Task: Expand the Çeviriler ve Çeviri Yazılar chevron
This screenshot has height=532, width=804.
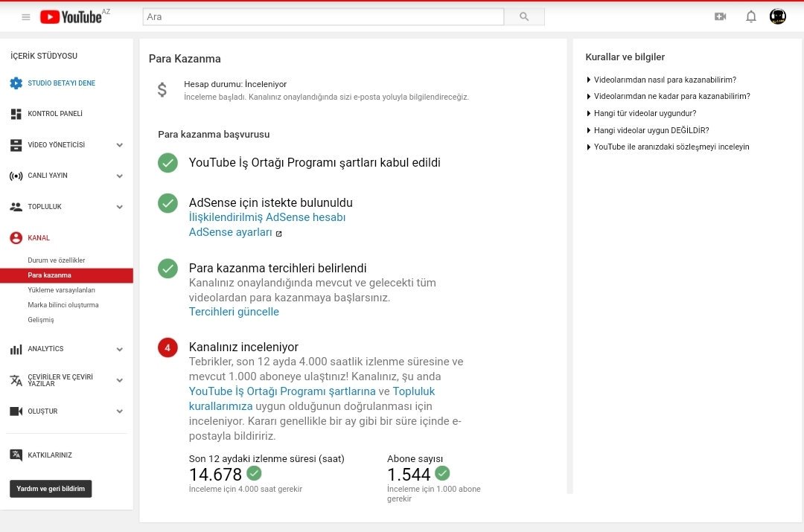Action: pos(119,380)
